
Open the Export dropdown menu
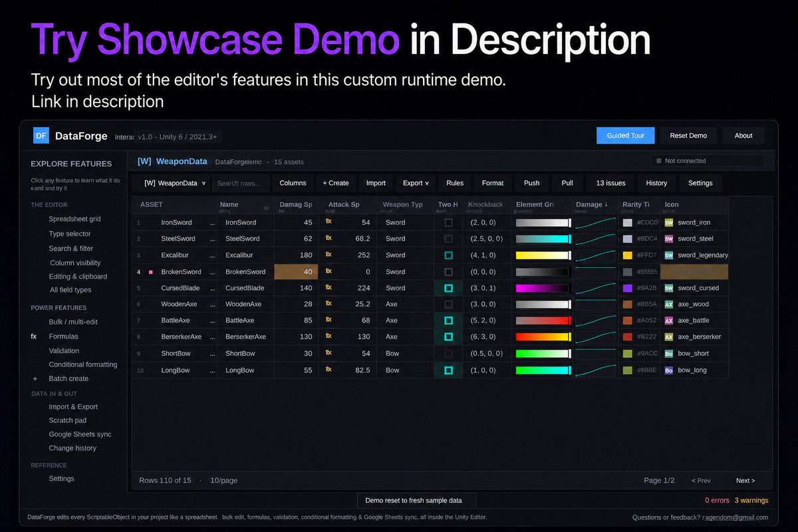click(416, 183)
